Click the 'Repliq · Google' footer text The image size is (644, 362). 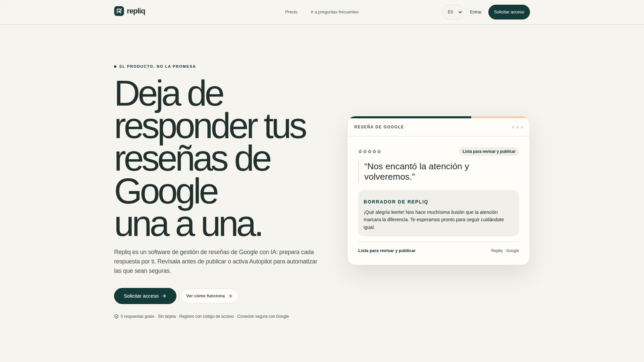[505, 251]
